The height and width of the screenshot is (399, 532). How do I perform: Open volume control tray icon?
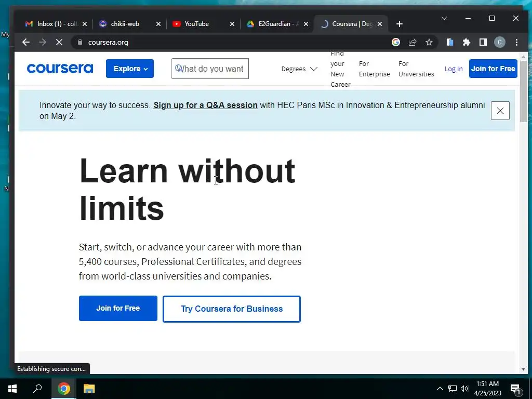(x=464, y=389)
